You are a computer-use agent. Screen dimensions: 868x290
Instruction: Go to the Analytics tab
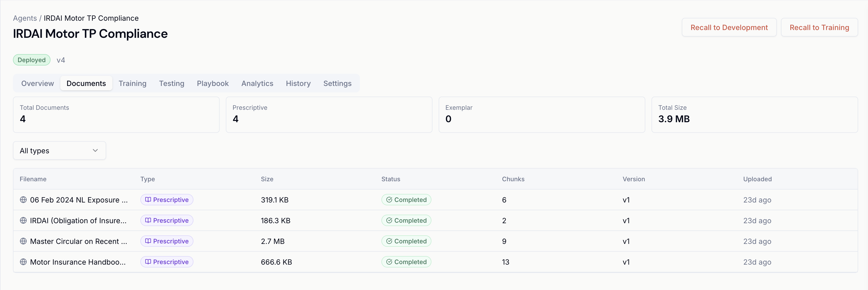point(257,84)
